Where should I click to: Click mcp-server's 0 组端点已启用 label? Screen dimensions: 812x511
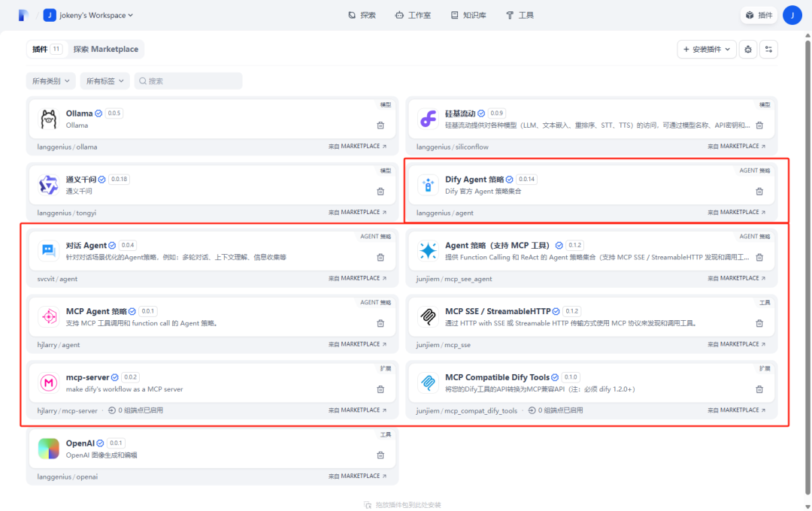(135, 410)
